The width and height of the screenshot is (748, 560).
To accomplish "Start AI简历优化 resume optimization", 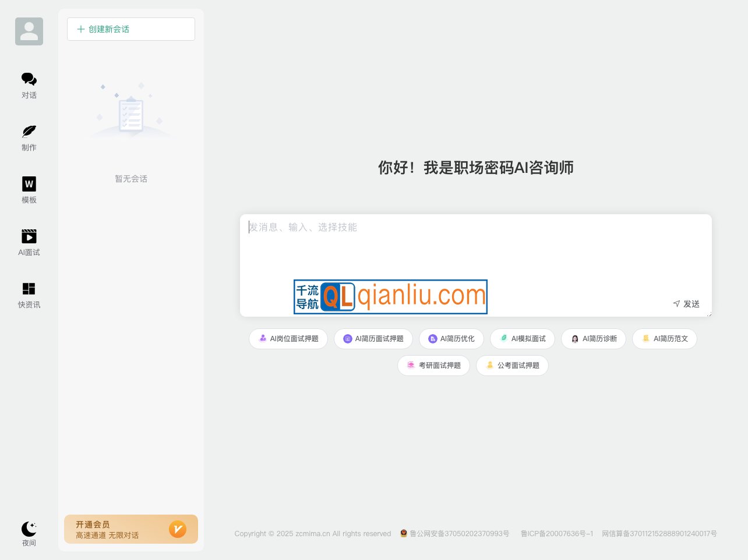I will 451,338.
